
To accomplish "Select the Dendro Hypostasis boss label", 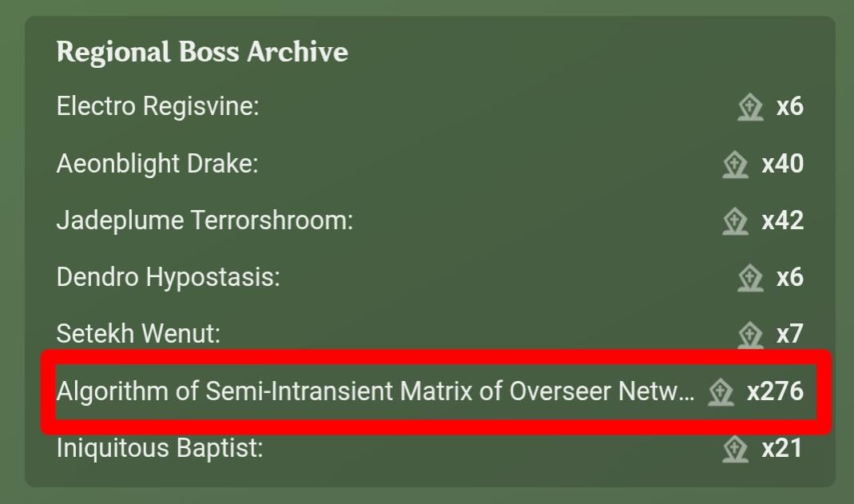I will point(169,278).
